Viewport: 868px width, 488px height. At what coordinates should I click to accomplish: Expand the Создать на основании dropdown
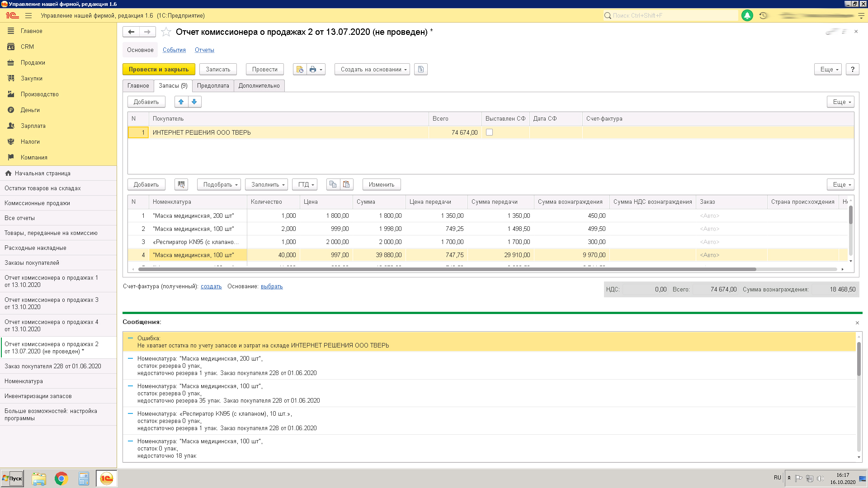[x=372, y=69]
